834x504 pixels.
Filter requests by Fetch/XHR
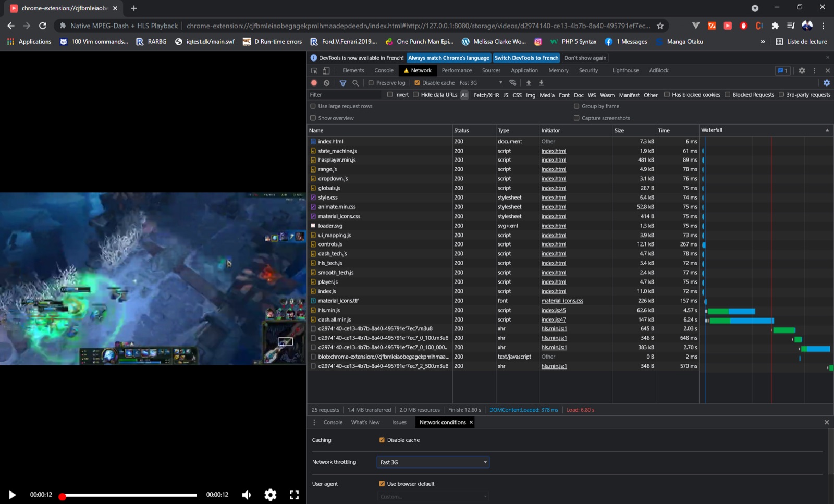(x=486, y=95)
